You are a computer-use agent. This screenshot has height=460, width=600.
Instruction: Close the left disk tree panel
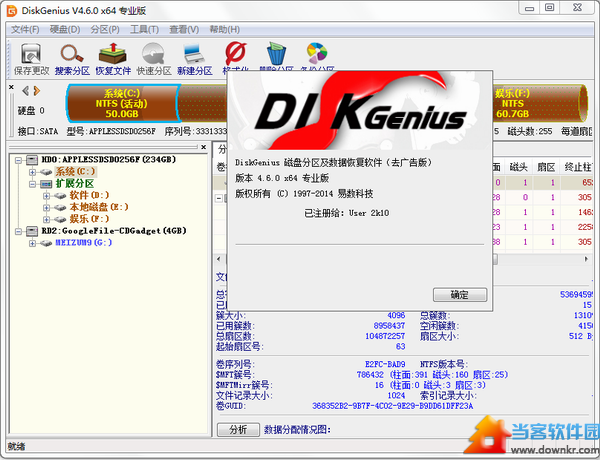[x=203, y=147]
